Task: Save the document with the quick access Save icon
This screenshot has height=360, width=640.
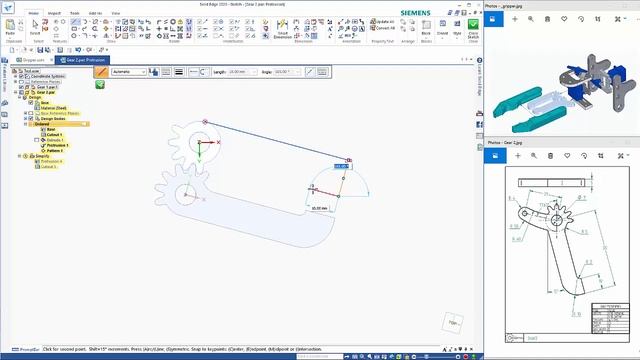Action: pyautogui.click(x=40, y=50)
